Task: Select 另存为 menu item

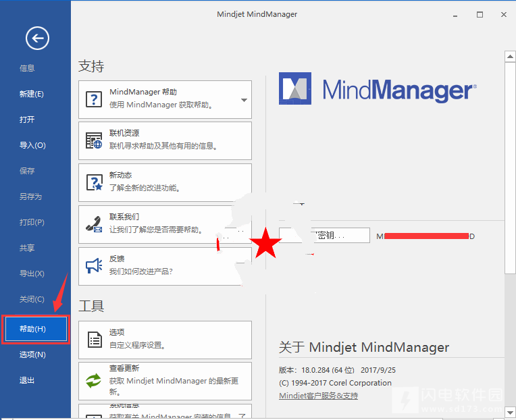Action: pos(30,196)
